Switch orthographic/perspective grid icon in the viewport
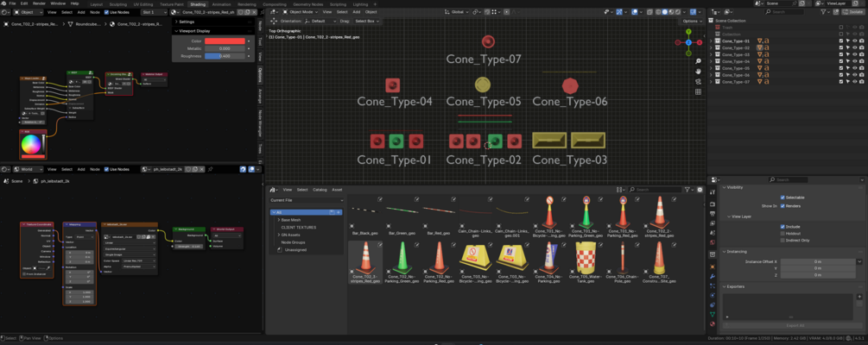 tap(698, 91)
